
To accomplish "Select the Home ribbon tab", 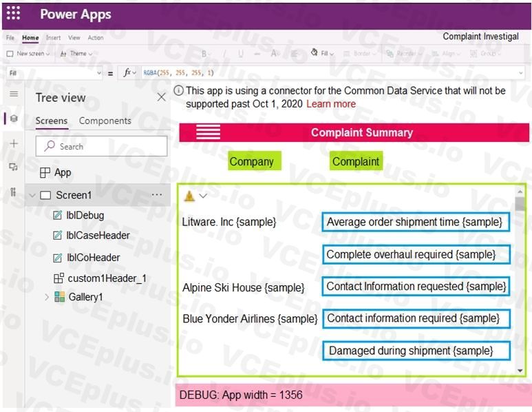I will pos(30,38).
